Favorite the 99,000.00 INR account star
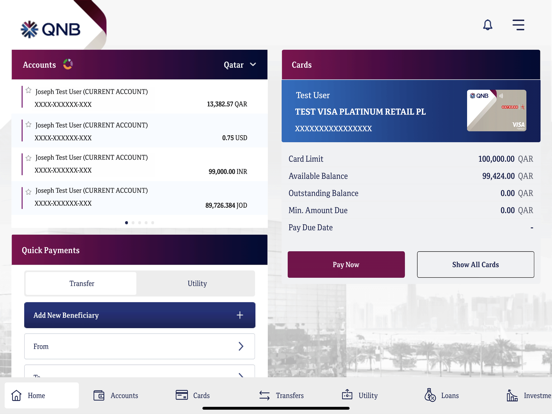 [29, 158]
